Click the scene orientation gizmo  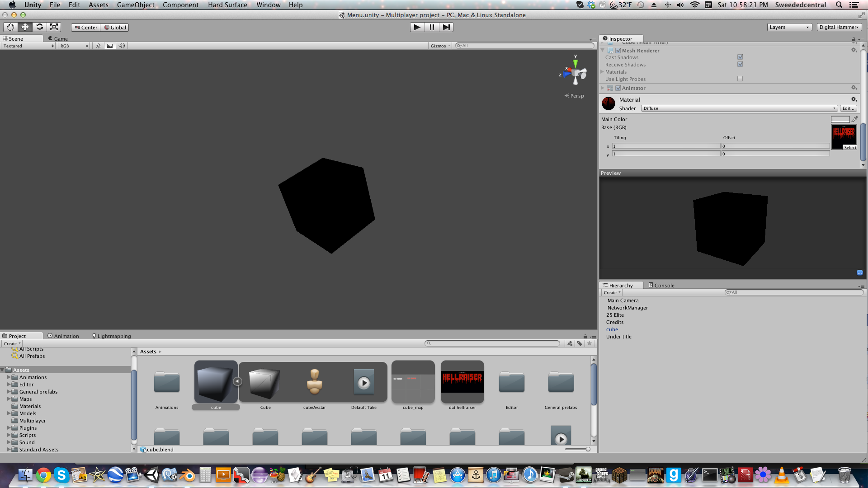(x=575, y=72)
